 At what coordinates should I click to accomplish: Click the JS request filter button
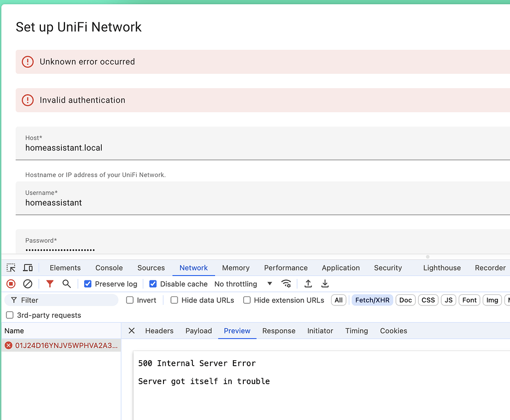click(448, 300)
